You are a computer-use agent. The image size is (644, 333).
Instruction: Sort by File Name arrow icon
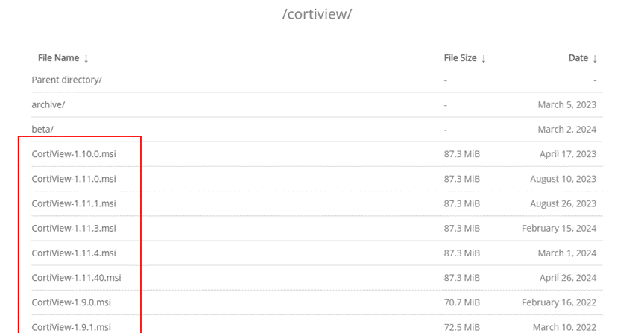(86, 59)
